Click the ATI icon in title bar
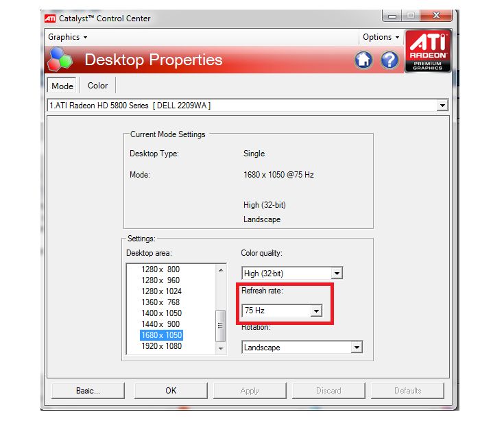This screenshot has height=423, width=504. (x=50, y=19)
